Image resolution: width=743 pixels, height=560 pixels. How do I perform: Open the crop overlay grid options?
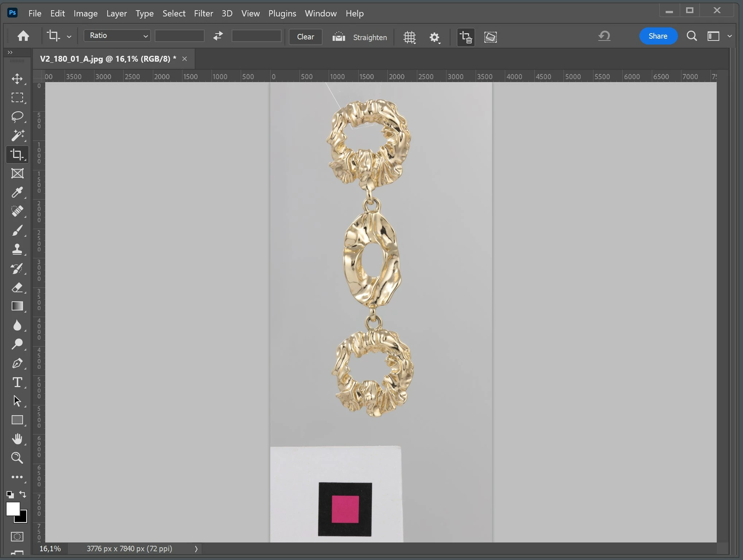[x=410, y=37]
